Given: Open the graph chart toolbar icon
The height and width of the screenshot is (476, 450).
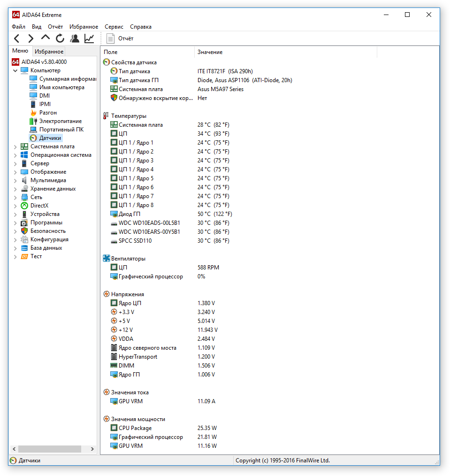Looking at the screenshot, I should click(x=89, y=38).
